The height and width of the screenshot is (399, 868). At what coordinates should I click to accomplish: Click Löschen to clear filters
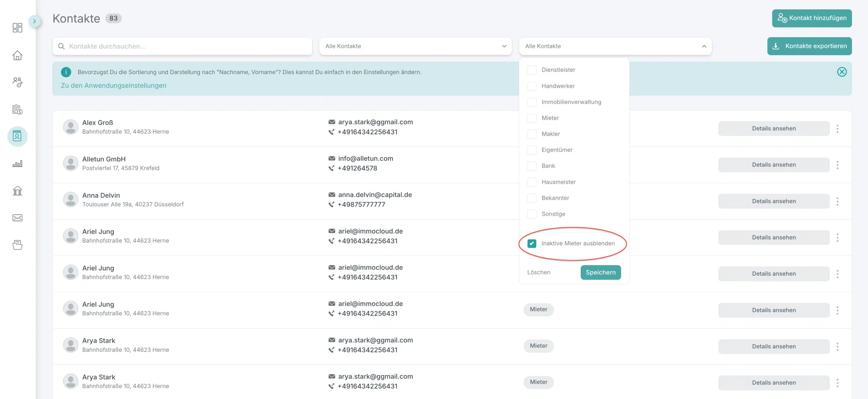[538, 272]
